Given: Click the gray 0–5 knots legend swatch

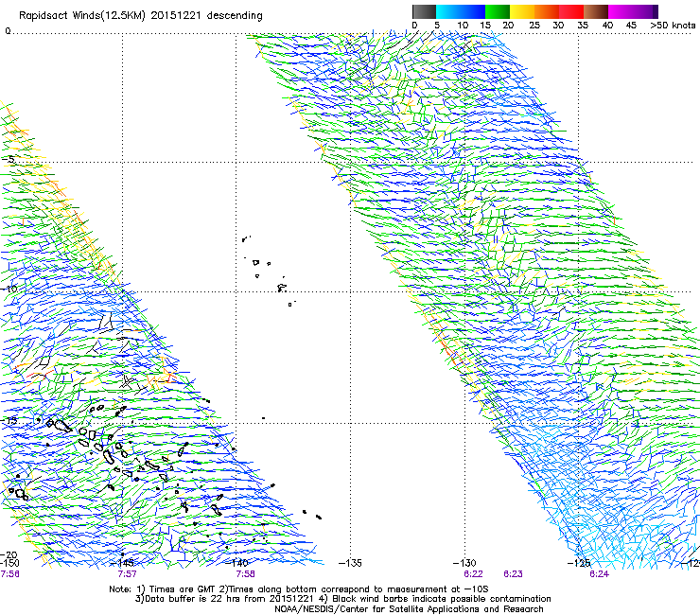Looking at the screenshot, I should click(424, 11).
